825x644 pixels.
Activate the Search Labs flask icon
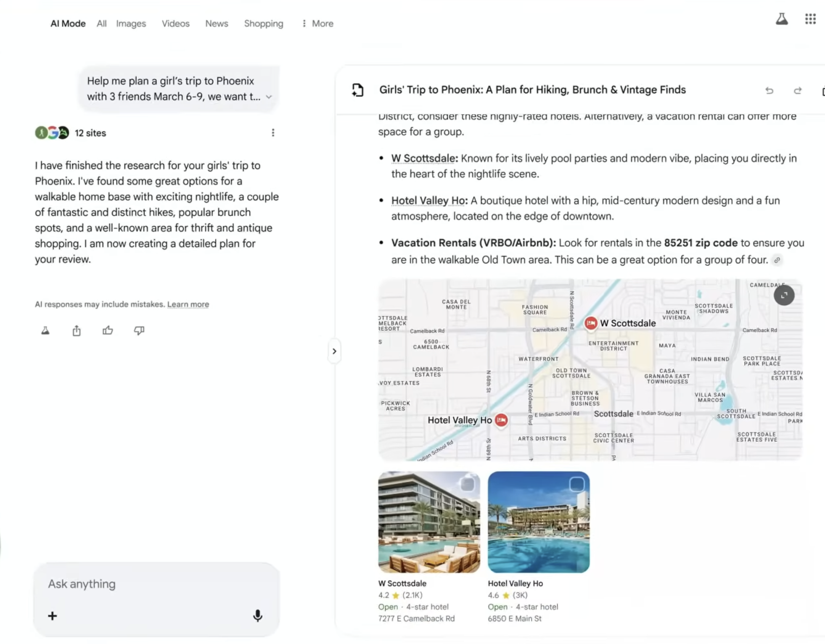click(x=782, y=19)
